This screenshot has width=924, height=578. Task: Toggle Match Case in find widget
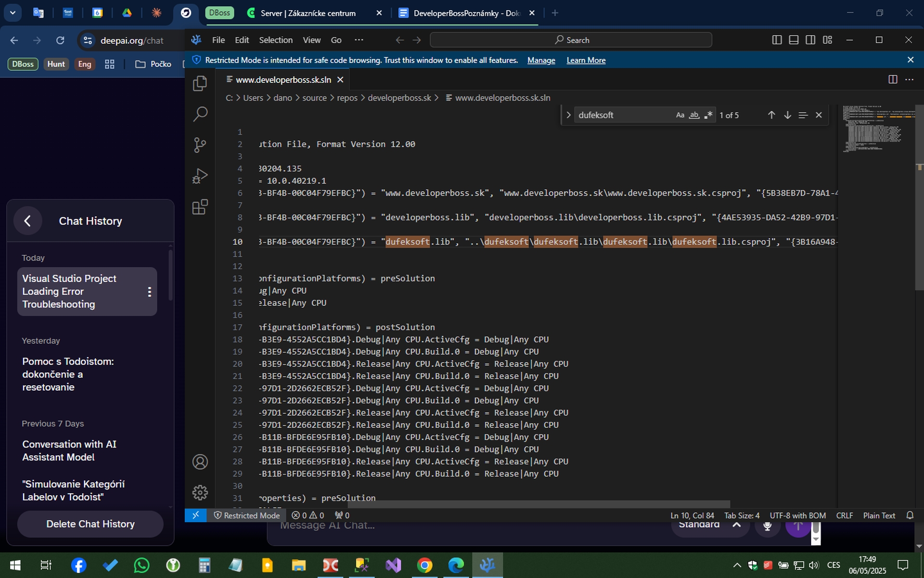680,115
